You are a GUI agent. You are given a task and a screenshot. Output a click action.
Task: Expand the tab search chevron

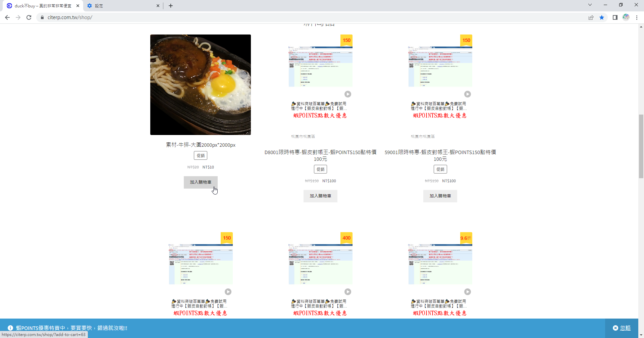pyautogui.click(x=590, y=5)
